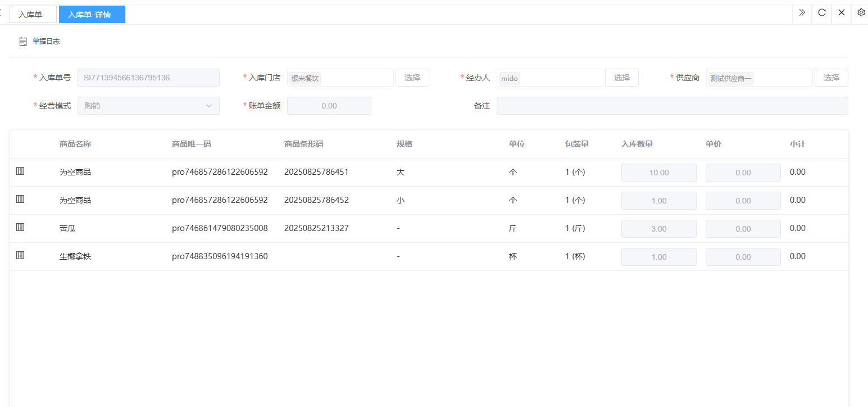Open the settings gear icon
Viewport: 868px width, 407px height.
(x=861, y=12)
